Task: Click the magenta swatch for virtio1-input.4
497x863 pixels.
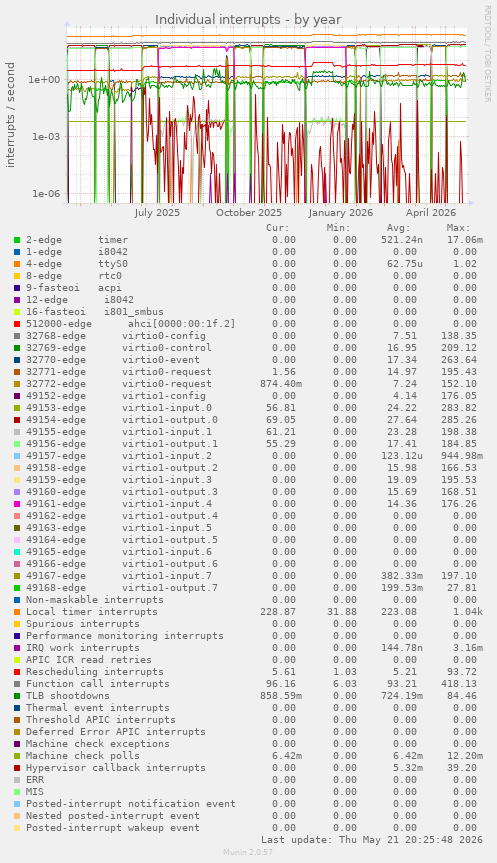Action: pos(17,504)
